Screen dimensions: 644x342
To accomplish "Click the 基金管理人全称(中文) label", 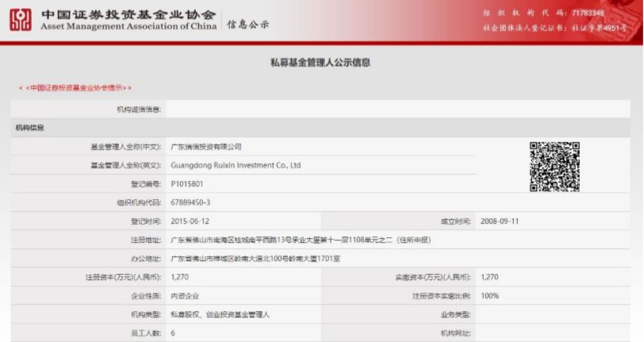I will [125, 147].
